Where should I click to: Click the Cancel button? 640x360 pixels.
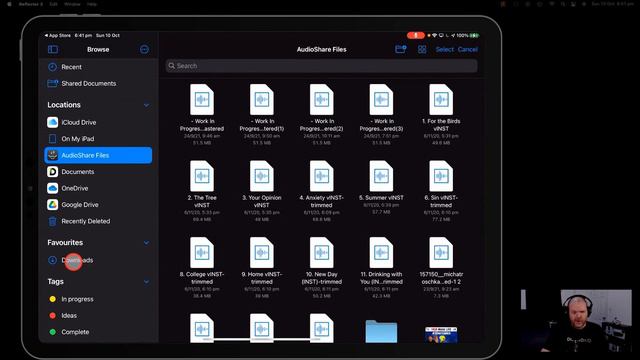click(468, 49)
